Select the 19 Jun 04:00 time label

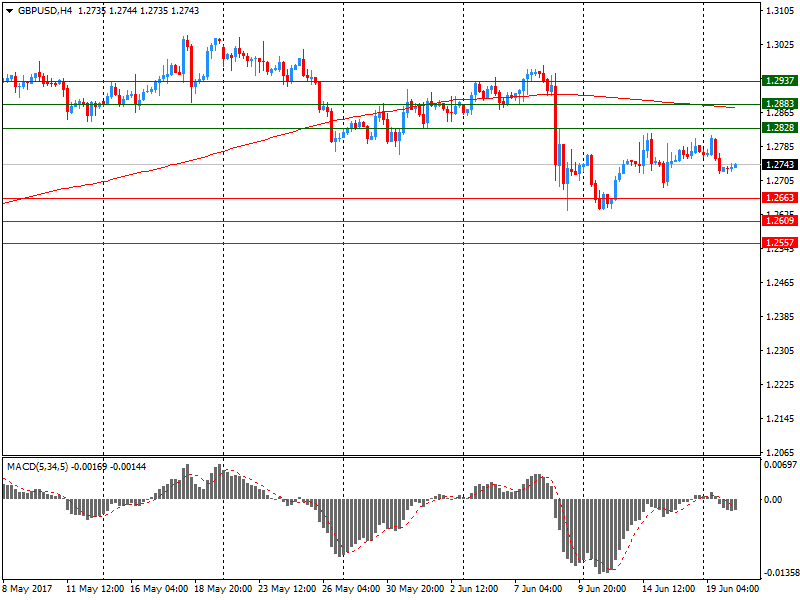[733, 589]
